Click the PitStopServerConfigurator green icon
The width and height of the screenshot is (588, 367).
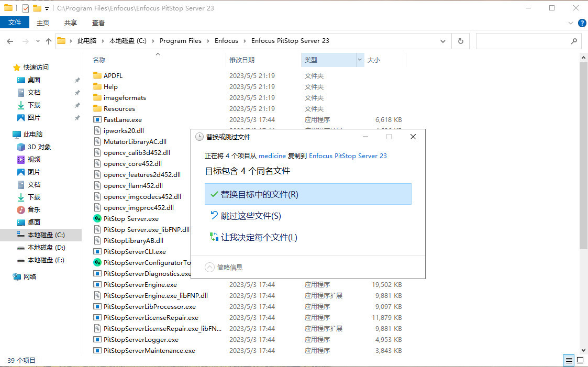tap(97, 262)
